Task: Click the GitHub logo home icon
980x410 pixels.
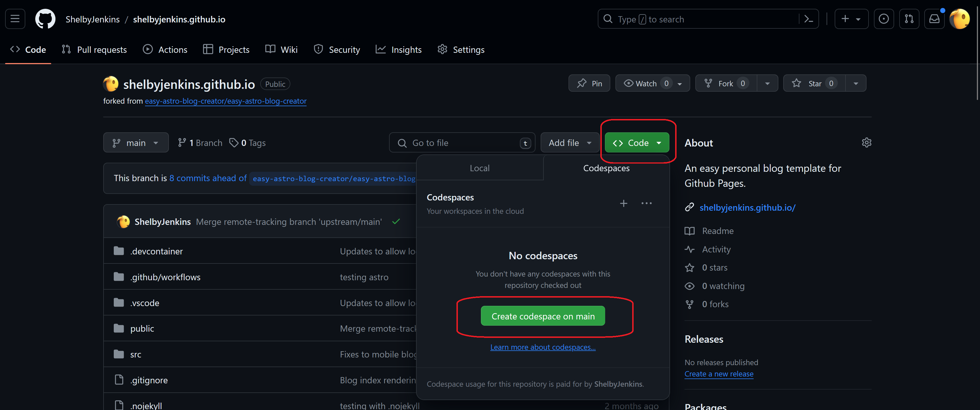Action: click(45, 19)
